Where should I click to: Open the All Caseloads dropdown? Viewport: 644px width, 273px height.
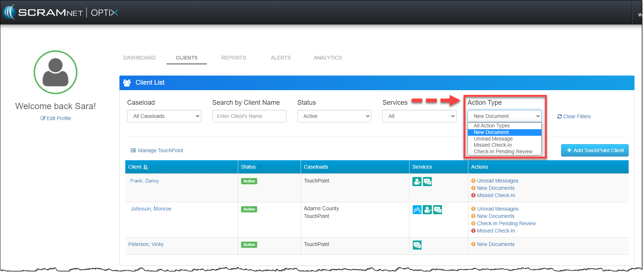pos(164,116)
